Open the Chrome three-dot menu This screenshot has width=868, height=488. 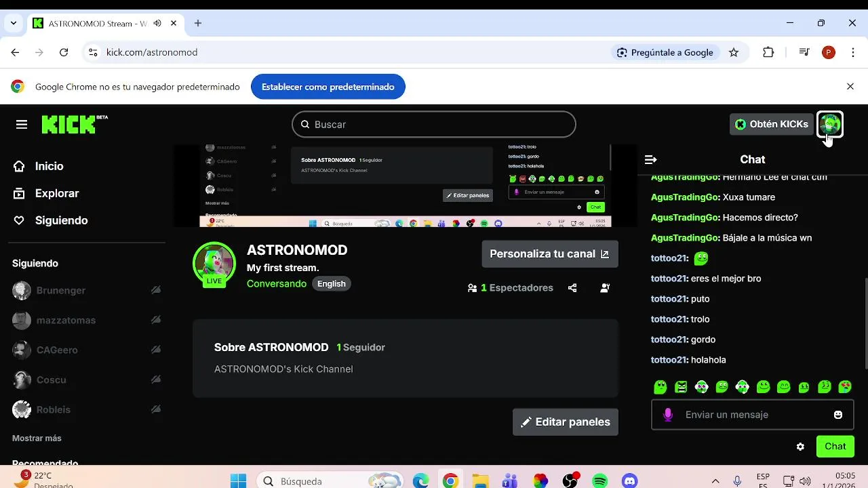(853, 52)
